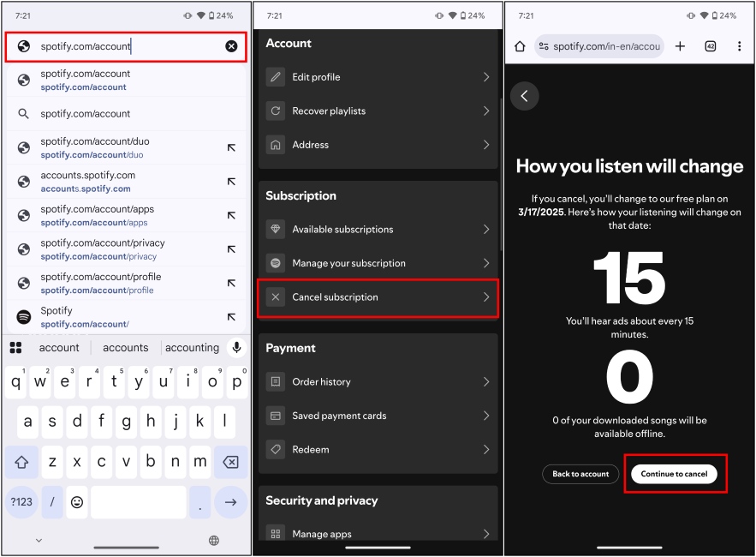
Task: Select the first spotify.com/account URL suggestion
Action: coord(126,81)
